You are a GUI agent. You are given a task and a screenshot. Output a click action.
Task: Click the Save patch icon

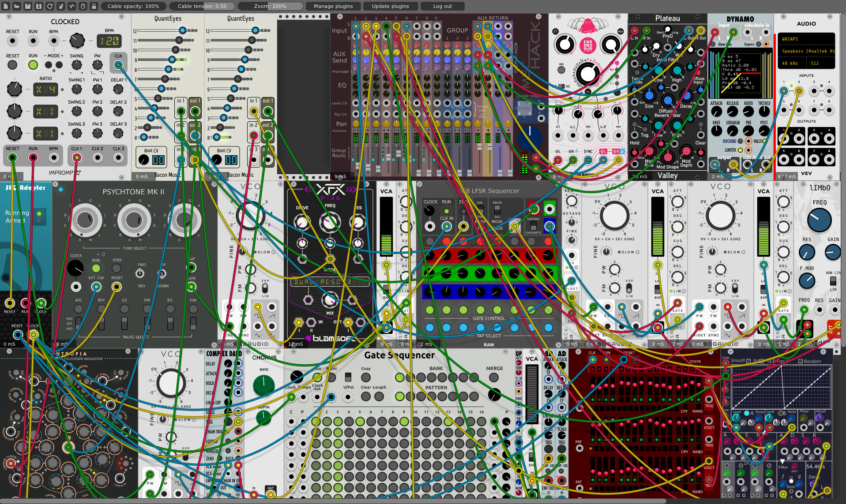coord(27,6)
